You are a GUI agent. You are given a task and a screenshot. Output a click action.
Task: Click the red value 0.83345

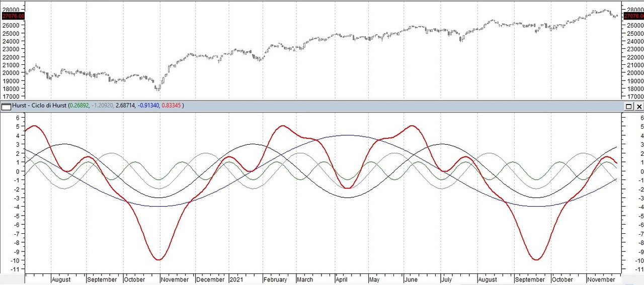point(171,106)
